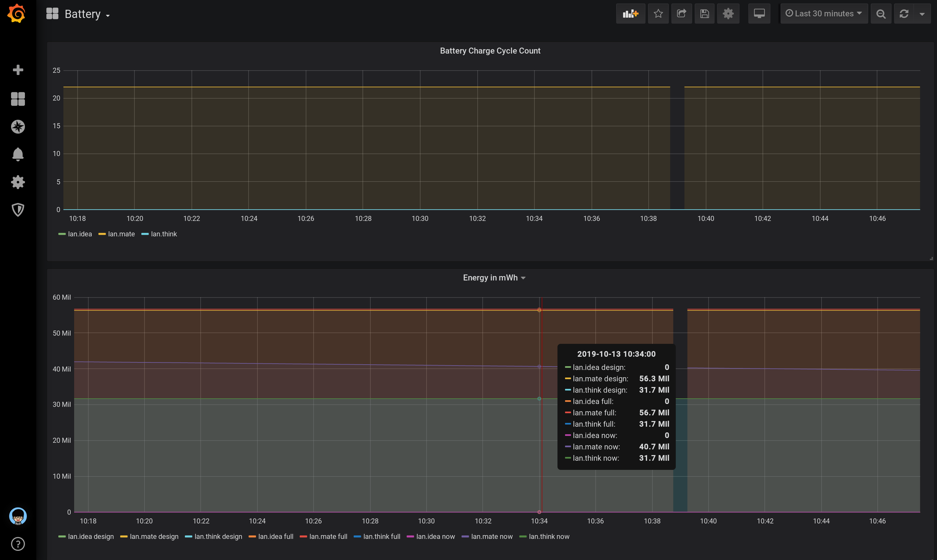Toggle lan.mate series in cycle count legend

121,234
